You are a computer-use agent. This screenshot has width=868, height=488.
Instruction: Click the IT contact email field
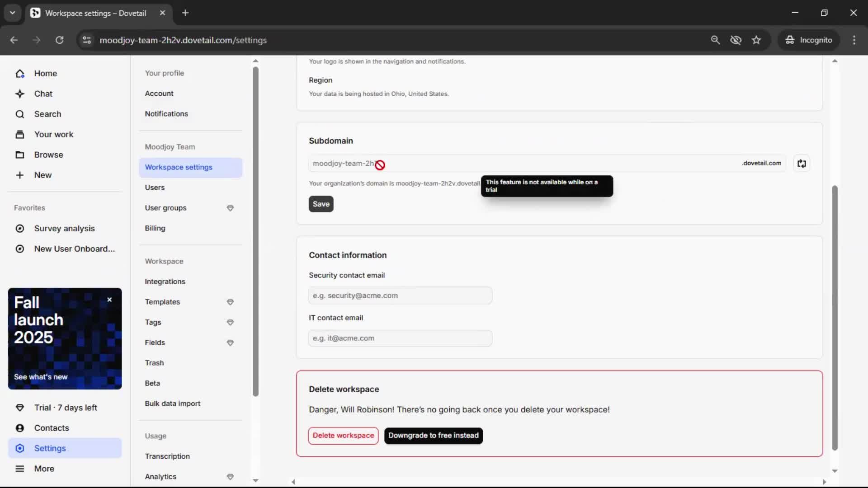pyautogui.click(x=400, y=338)
